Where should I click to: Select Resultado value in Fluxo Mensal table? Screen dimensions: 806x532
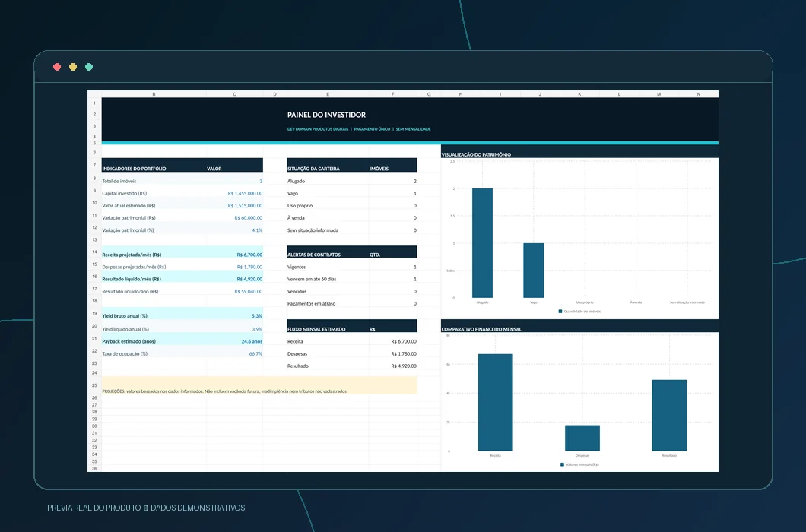click(x=404, y=366)
